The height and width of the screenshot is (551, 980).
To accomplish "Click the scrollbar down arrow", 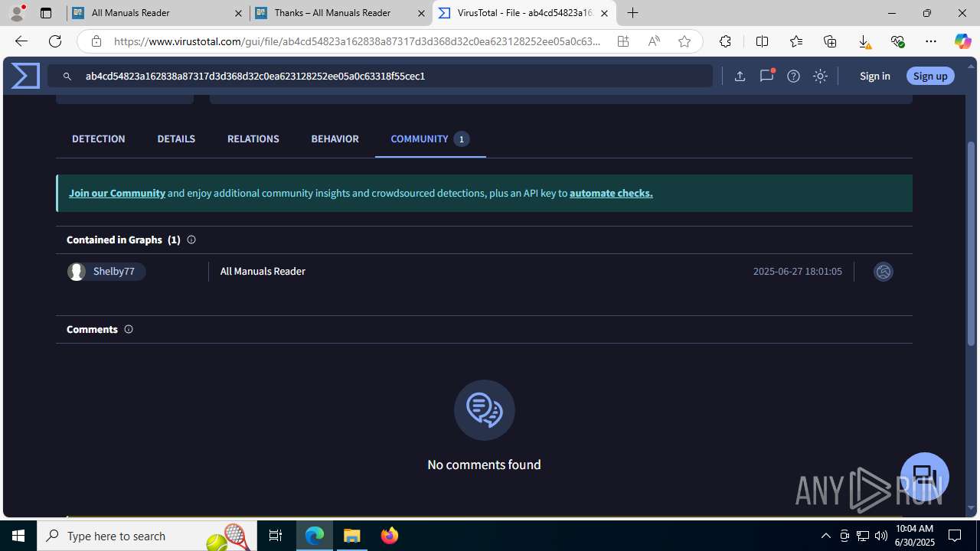I will [972, 507].
